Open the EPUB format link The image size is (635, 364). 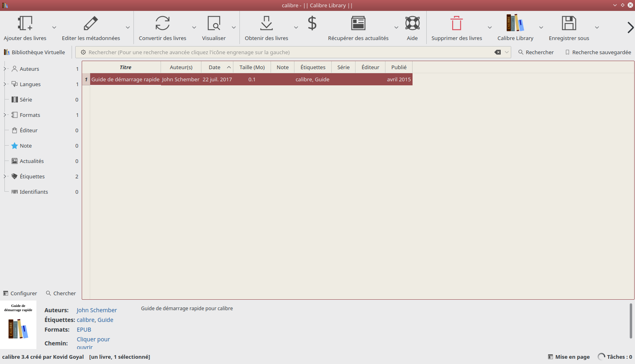click(84, 330)
